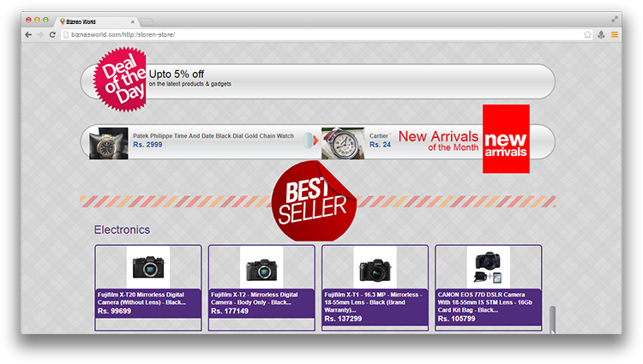This screenshot has height=364, width=643.
Task: Bookmark page with the star icon
Action: [x=587, y=34]
